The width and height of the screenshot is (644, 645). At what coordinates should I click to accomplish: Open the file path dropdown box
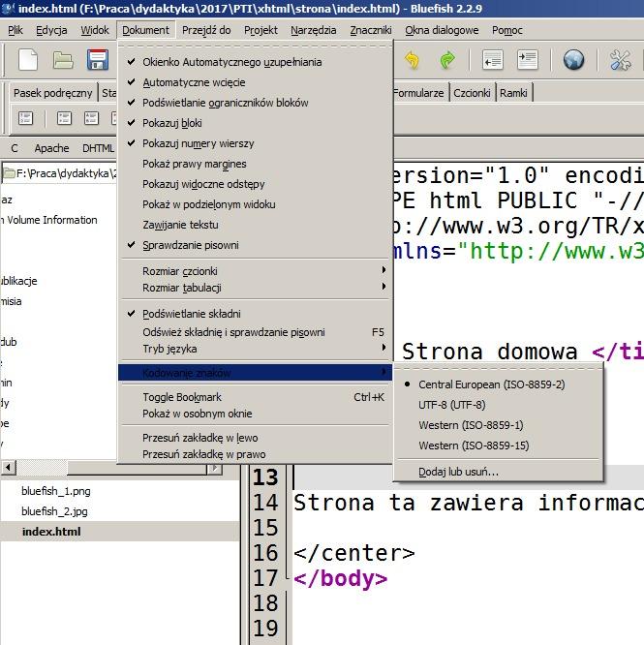[59, 173]
